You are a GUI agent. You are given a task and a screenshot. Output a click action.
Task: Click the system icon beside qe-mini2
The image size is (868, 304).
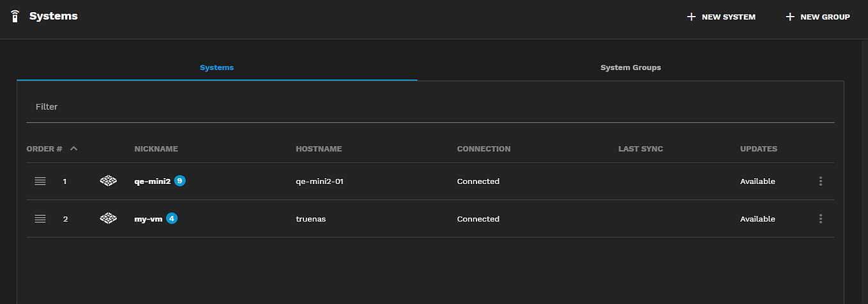click(x=109, y=181)
